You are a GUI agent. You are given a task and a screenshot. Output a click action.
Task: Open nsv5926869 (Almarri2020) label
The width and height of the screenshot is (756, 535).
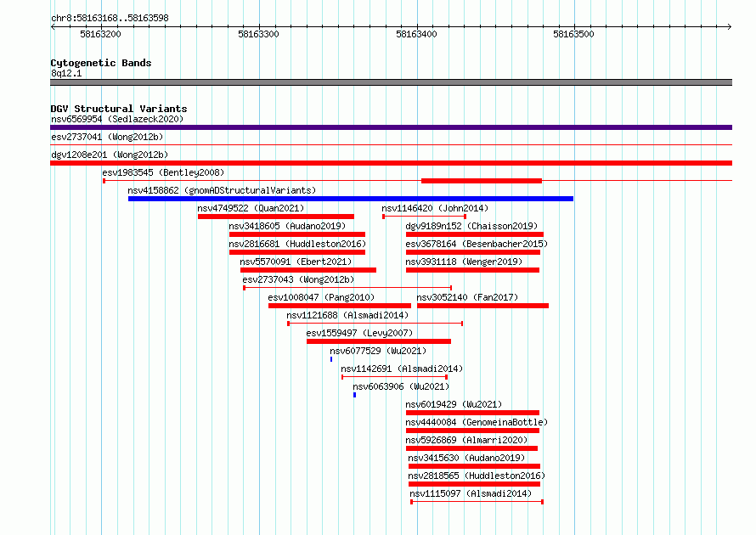466,440
